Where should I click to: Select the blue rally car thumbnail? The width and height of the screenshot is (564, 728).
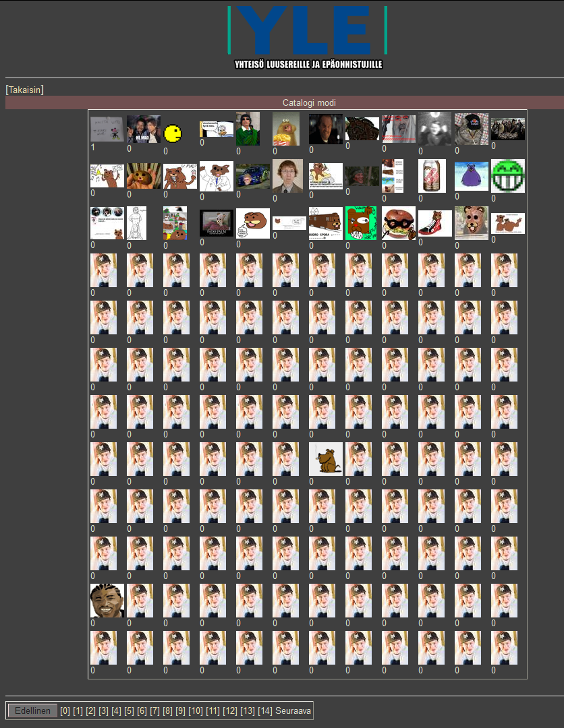point(252,176)
